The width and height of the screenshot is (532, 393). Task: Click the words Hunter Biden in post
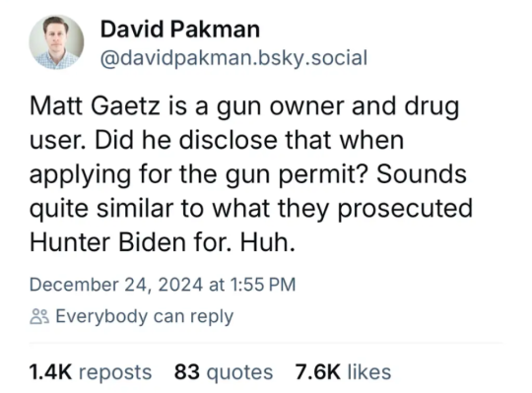(108, 241)
